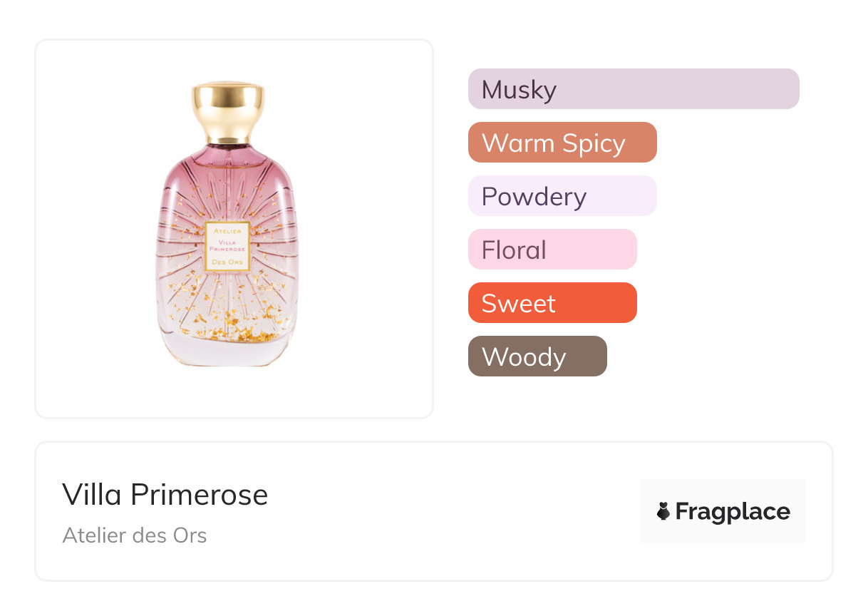
Task: Click the square gold-framed label on the bottle
Action: pos(227,246)
